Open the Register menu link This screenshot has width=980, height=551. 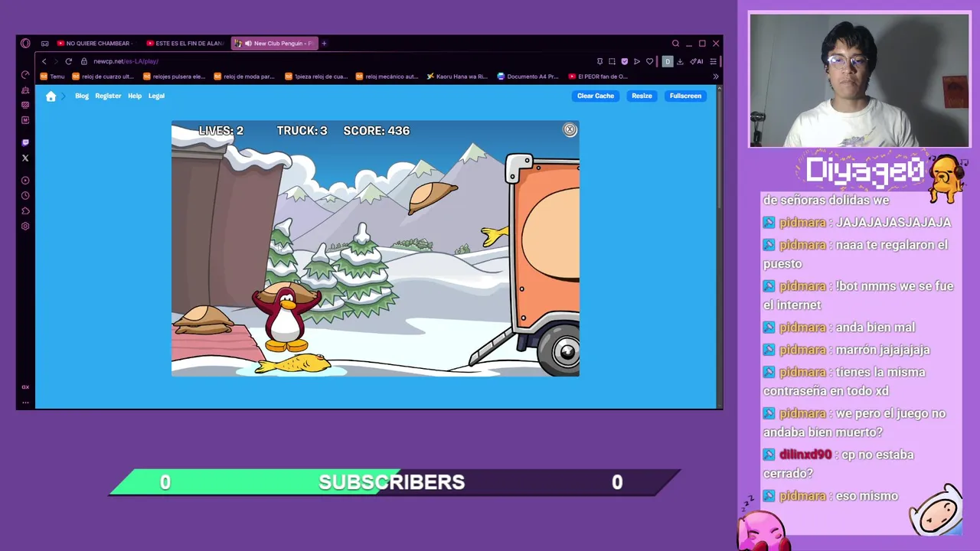tap(108, 96)
